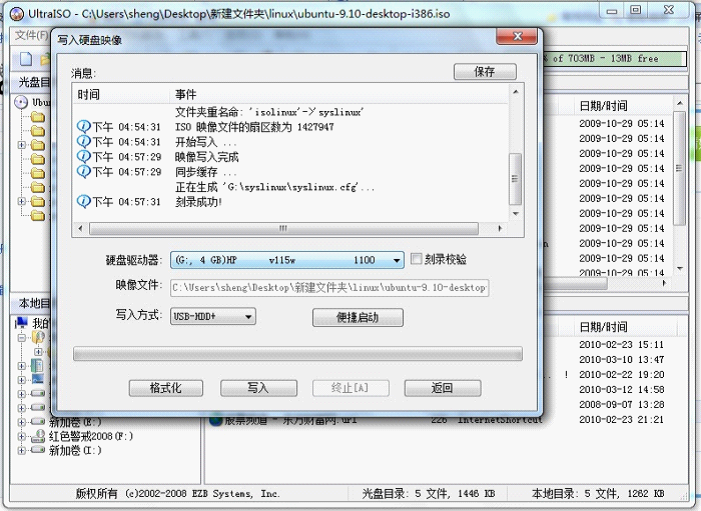
Task: Click the 写入 write button
Action: click(x=258, y=388)
